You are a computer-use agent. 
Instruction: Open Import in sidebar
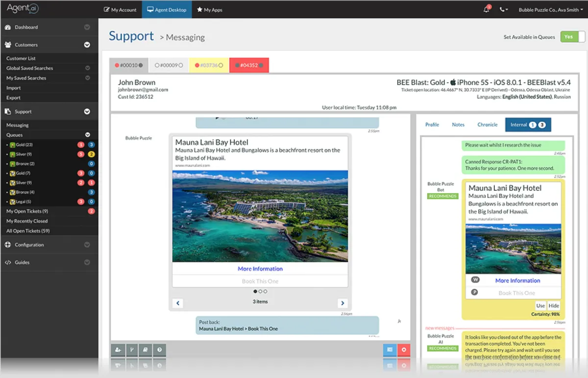coord(14,88)
